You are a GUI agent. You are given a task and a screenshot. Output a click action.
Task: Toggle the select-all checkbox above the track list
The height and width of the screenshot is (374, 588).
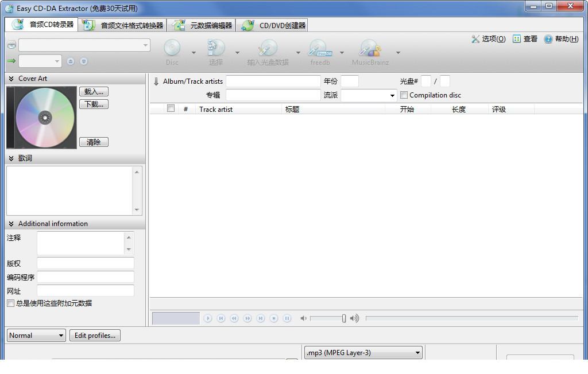(x=169, y=108)
